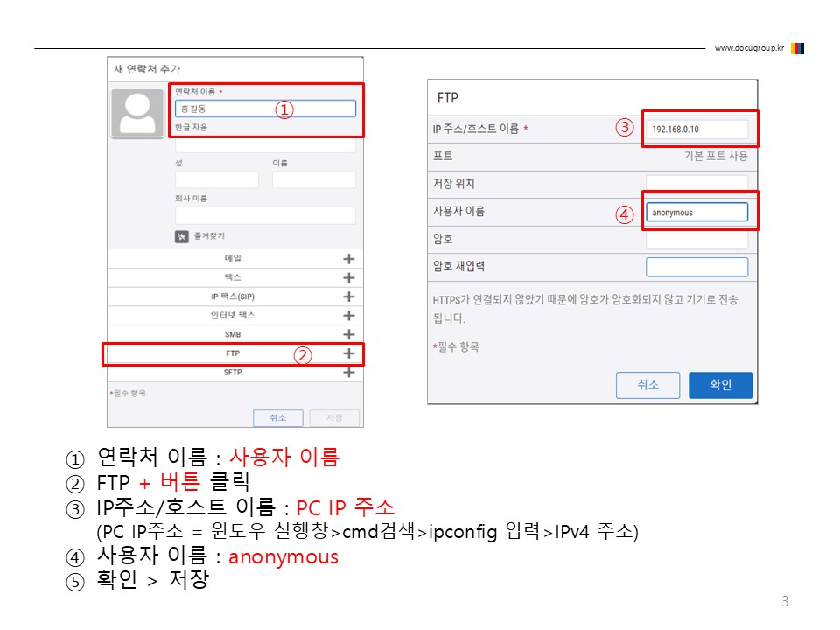Toggle the 즐겨찾기 favorite star icon
The image size is (840, 630).
[182, 236]
